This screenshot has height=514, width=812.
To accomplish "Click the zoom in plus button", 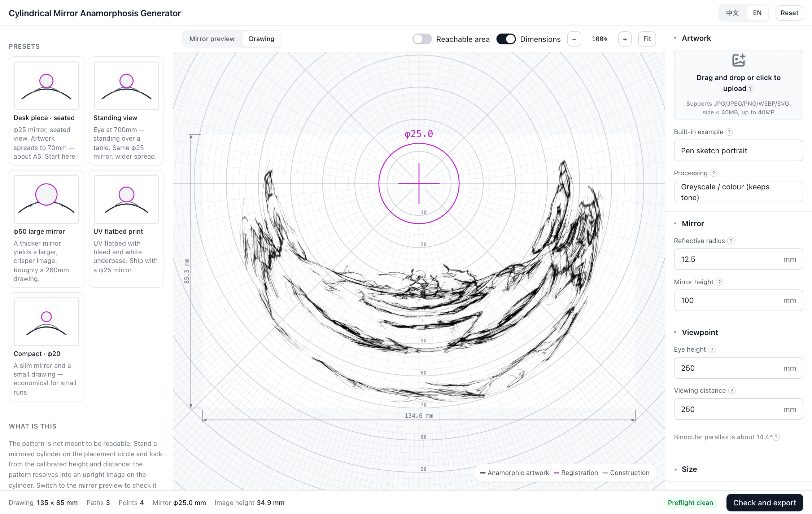I will [625, 39].
